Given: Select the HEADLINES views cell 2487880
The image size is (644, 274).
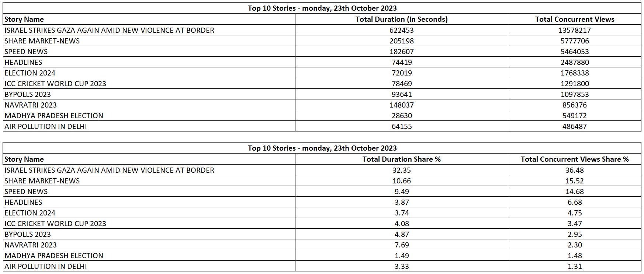Looking at the screenshot, I should tap(574, 62).
